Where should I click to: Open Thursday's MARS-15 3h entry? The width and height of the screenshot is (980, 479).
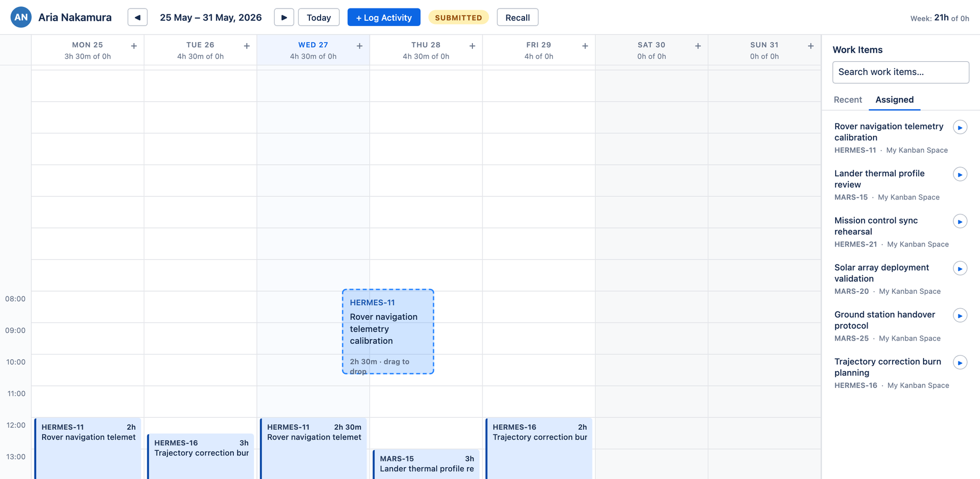tap(426, 464)
